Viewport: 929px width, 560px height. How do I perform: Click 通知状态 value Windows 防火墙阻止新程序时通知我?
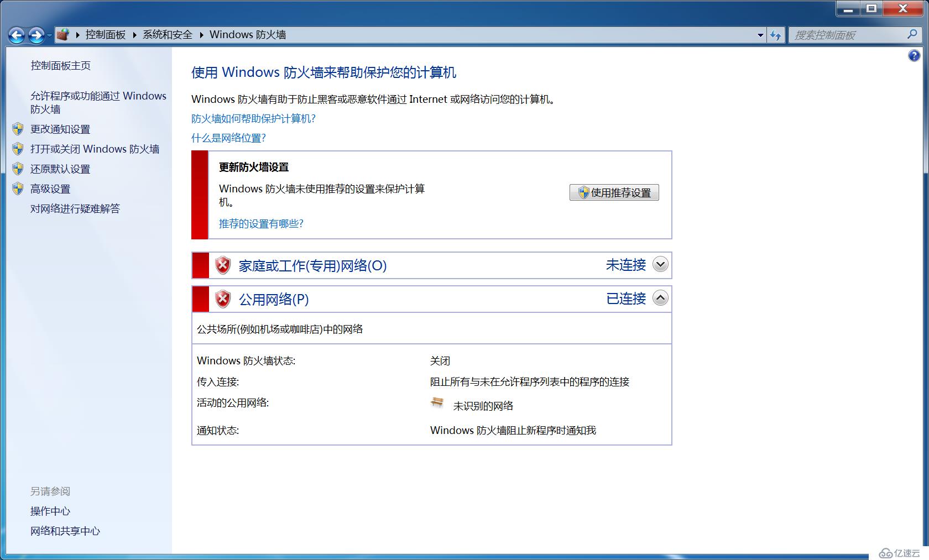pos(513,430)
